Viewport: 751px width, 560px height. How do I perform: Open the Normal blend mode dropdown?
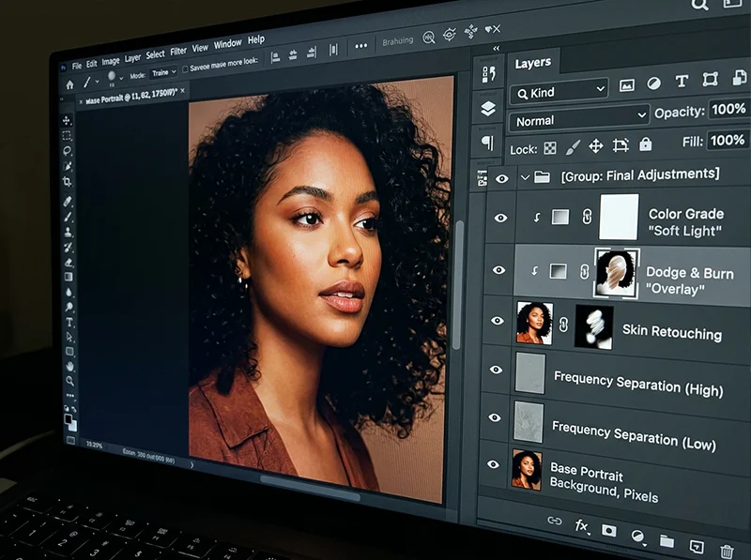tap(580, 118)
